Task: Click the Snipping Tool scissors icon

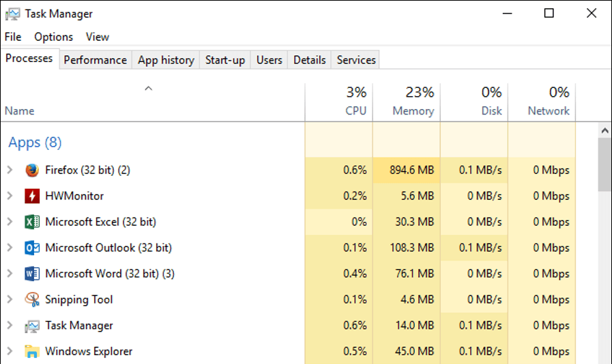Action: [32, 300]
